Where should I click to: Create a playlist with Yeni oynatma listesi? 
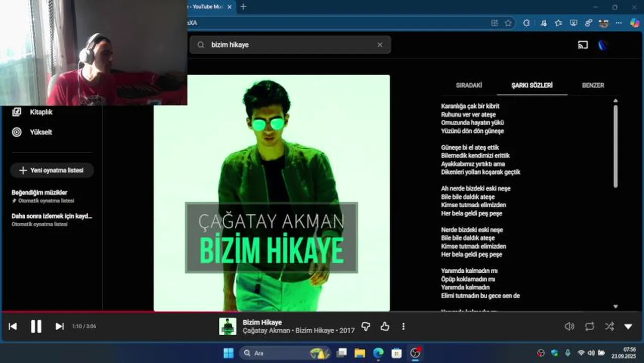(x=52, y=170)
